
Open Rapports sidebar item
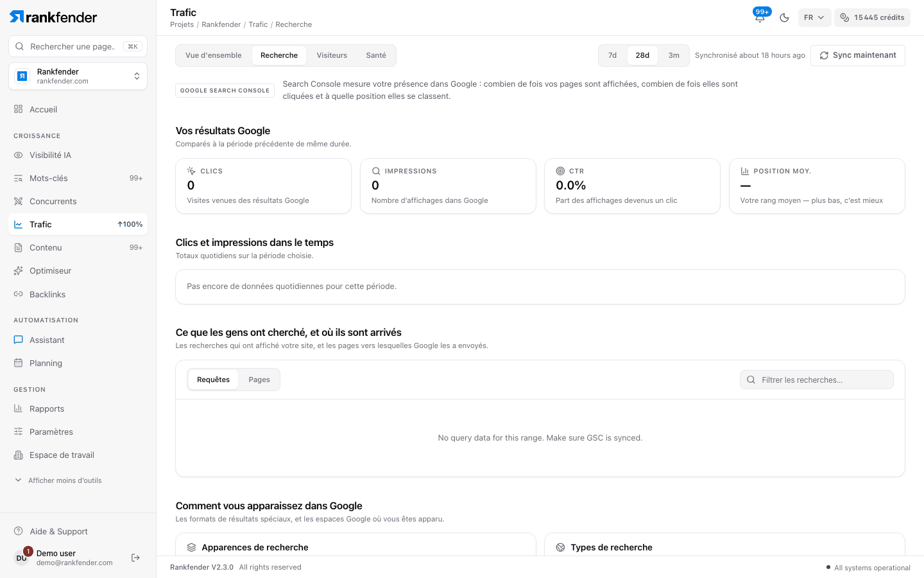pos(78,408)
